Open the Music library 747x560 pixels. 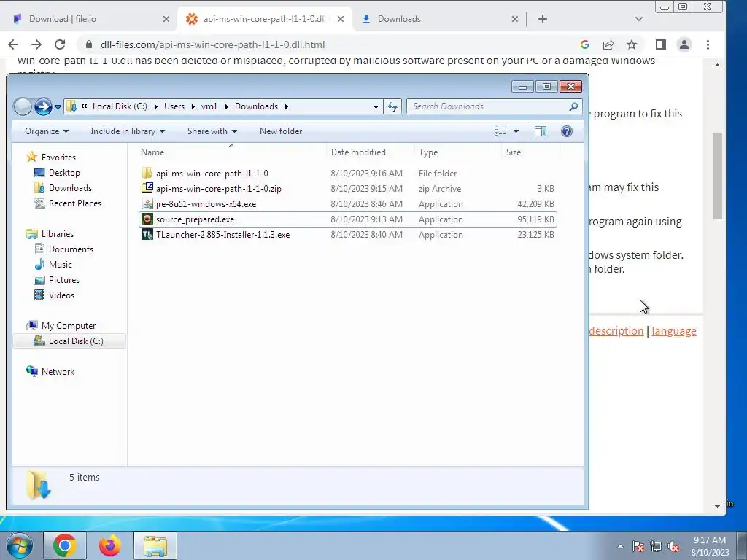tap(60, 264)
